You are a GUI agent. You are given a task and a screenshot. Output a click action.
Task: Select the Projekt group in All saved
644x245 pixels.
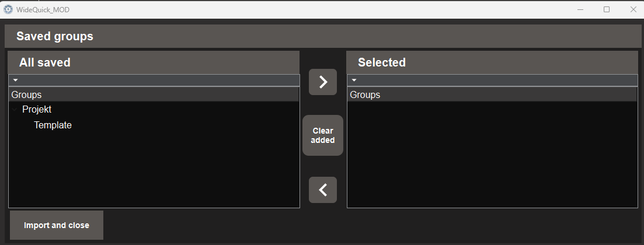(x=37, y=110)
